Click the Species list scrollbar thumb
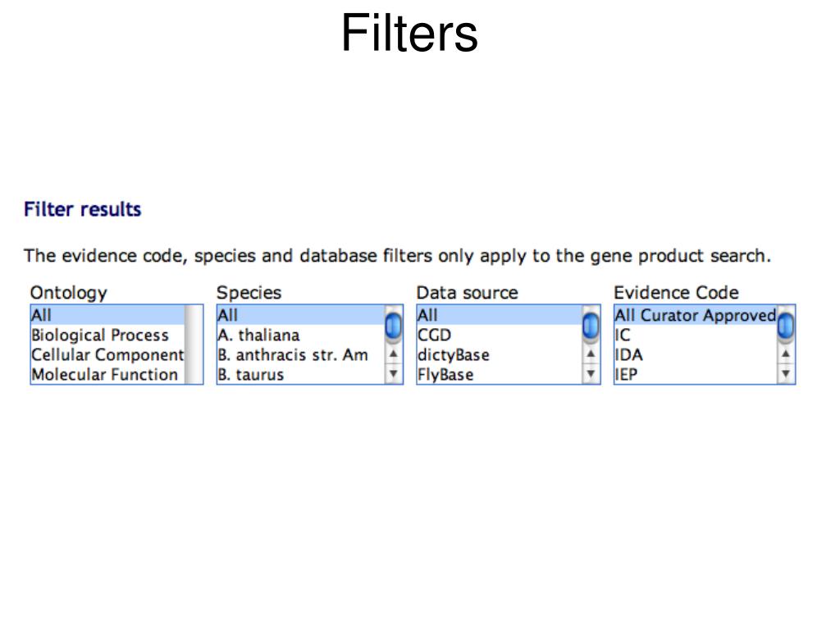The height and width of the screenshot is (630, 840). click(393, 326)
